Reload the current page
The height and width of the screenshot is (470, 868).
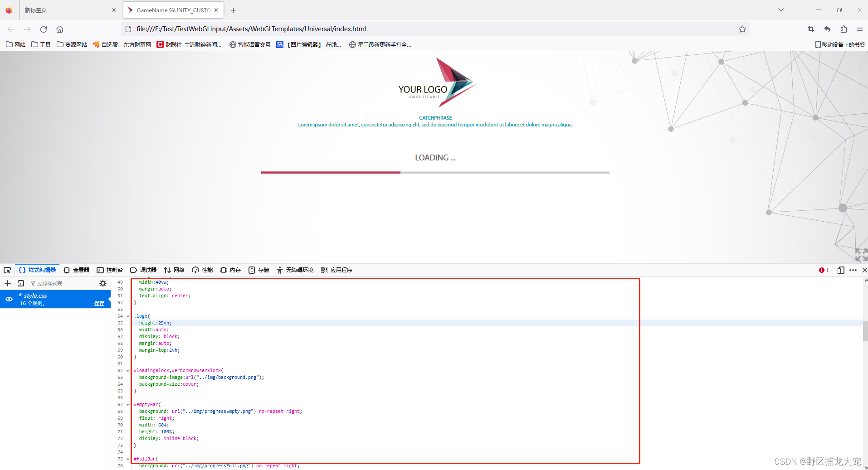point(44,29)
